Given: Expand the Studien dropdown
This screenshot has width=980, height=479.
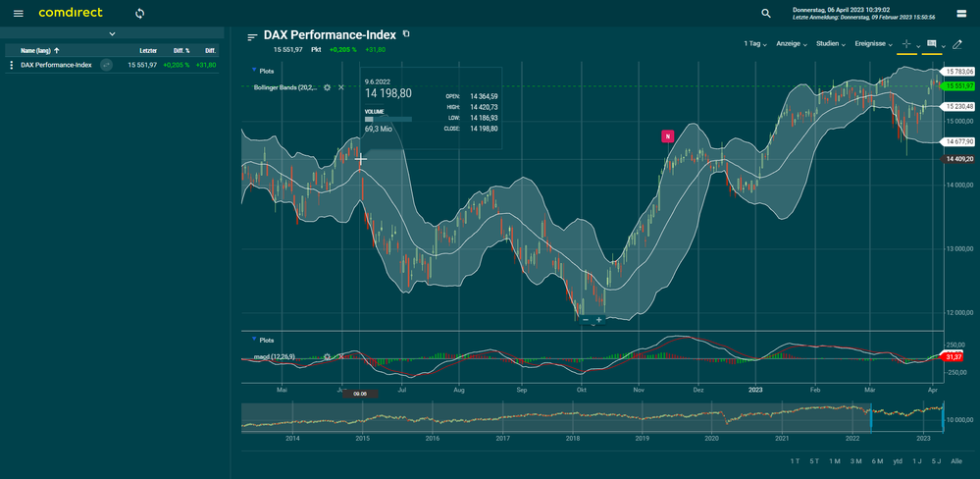Looking at the screenshot, I should [x=830, y=44].
